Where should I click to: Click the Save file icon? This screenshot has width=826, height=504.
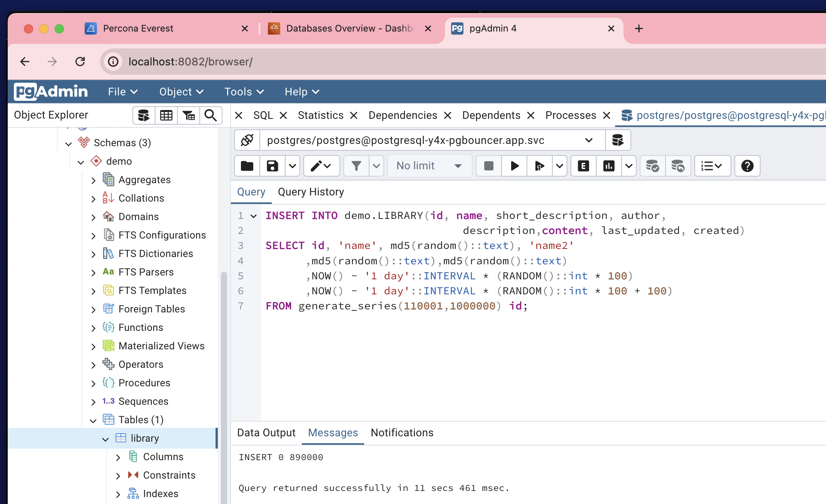(272, 166)
